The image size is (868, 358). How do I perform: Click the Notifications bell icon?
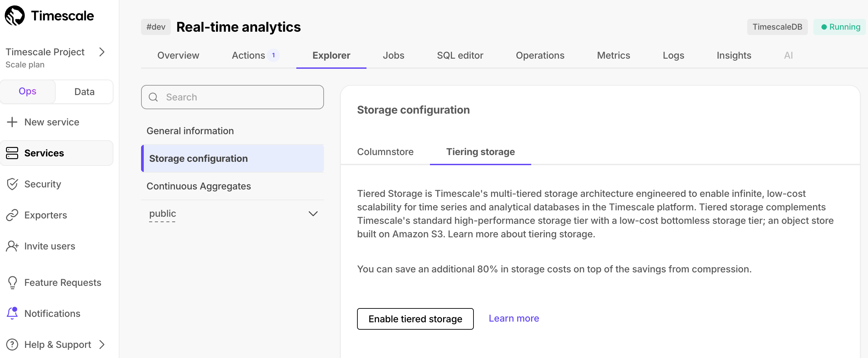pyautogui.click(x=12, y=313)
